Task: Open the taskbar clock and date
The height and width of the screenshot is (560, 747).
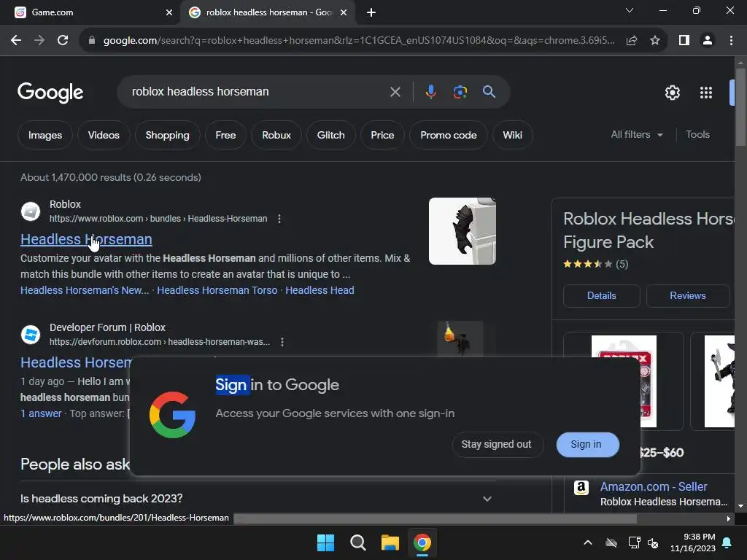Action: click(693, 542)
